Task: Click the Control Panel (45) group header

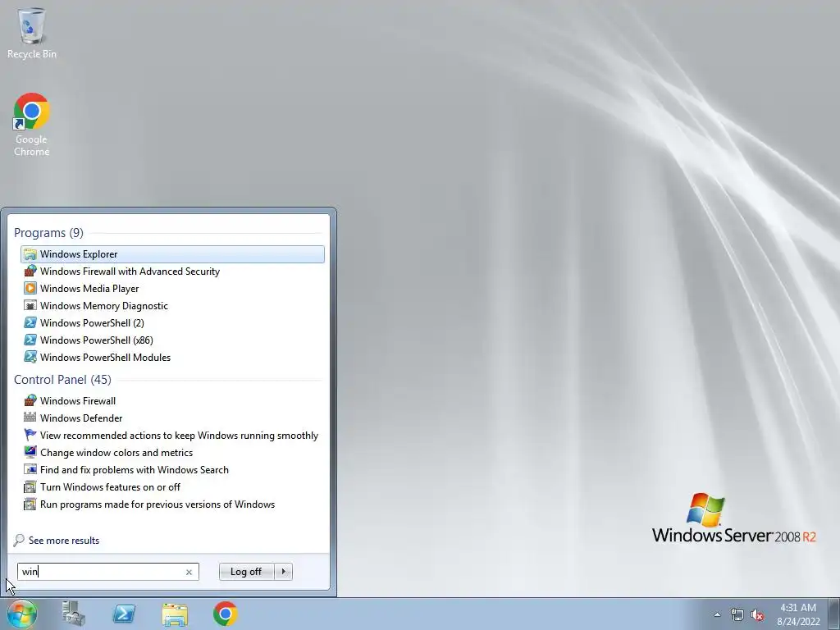Action: [62, 379]
